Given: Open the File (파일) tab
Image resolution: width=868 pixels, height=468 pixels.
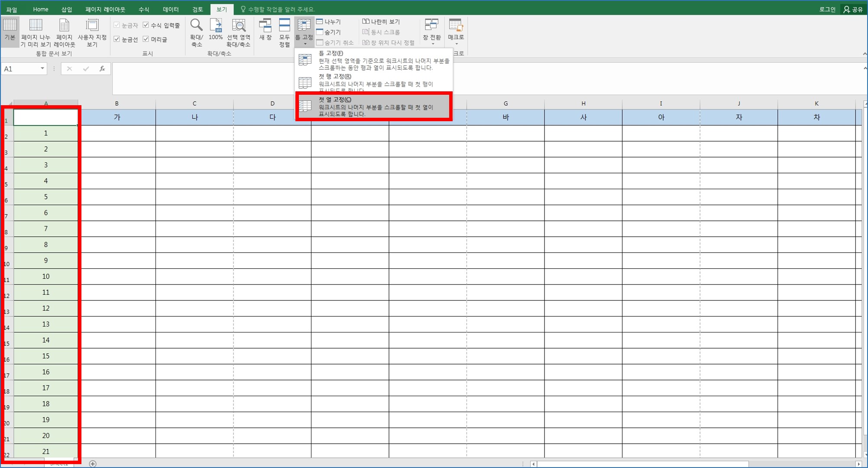Looking at the screenshot, I should click(x=12, y=9).
